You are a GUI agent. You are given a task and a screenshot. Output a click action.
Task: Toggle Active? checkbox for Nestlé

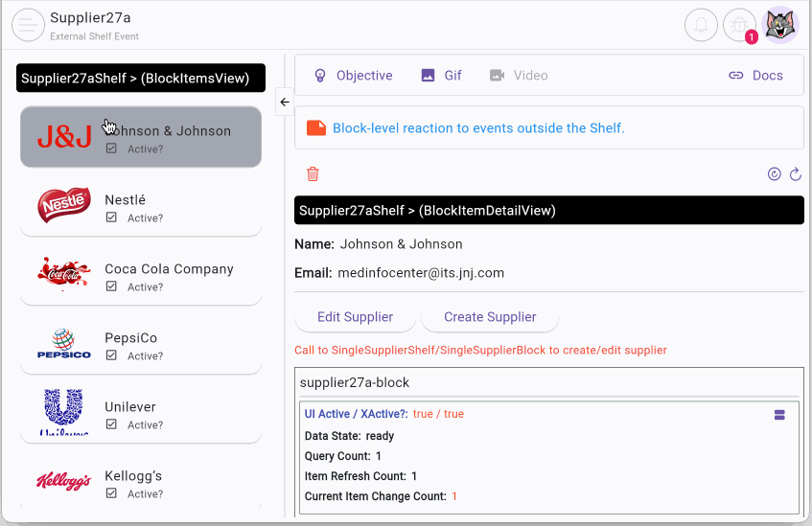tap(112, 217)
